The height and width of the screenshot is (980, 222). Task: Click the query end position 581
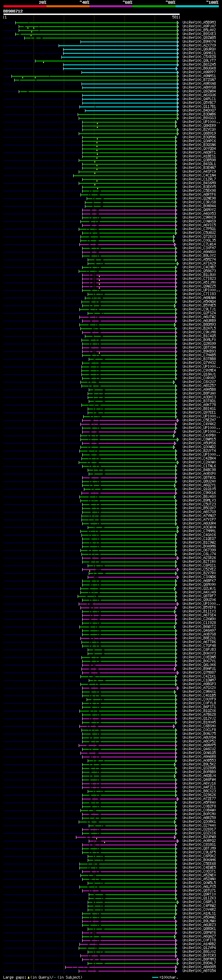175,17
